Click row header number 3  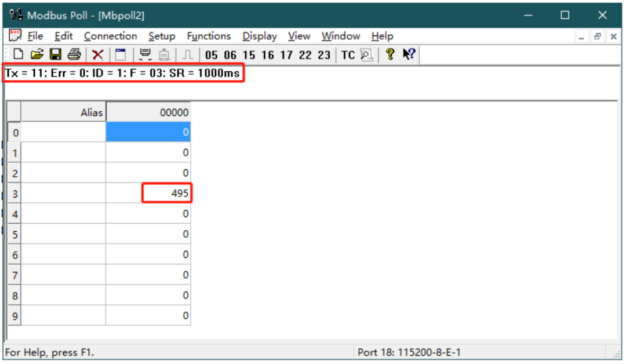tap(14, 194)
